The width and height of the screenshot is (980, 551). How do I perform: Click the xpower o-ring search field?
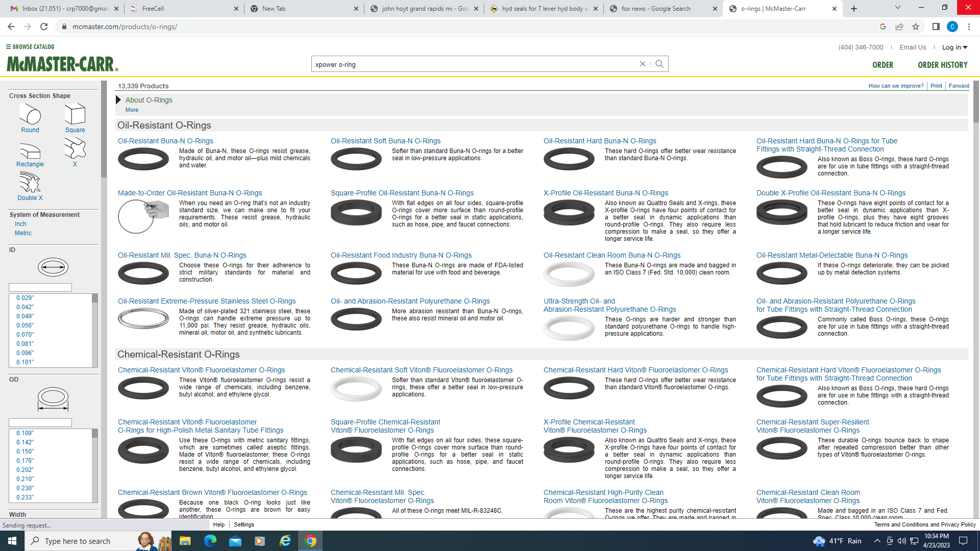(x=475, y=64)
